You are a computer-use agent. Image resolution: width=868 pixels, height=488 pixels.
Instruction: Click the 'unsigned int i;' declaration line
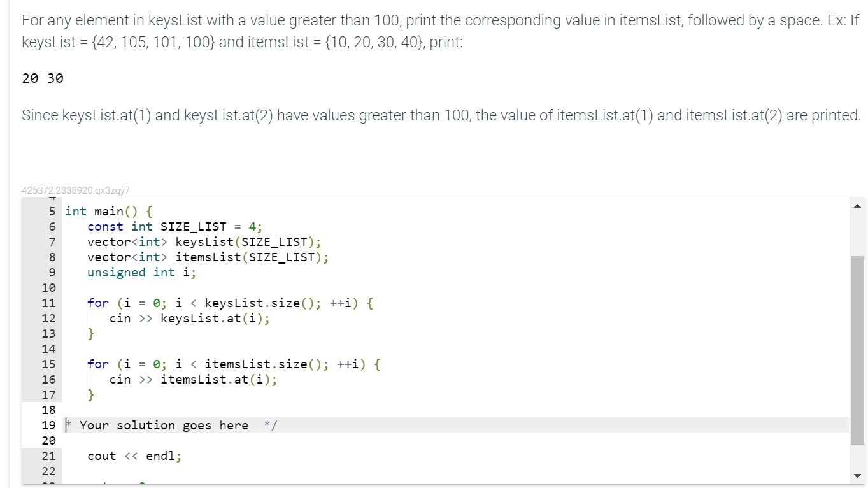click(x=142, y=272)
